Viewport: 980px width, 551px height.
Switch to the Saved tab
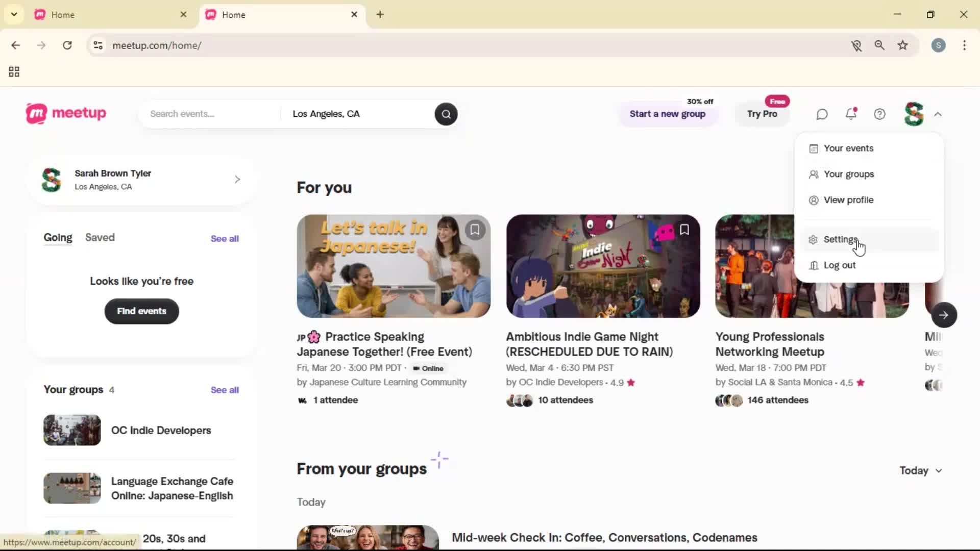[100, 237]
